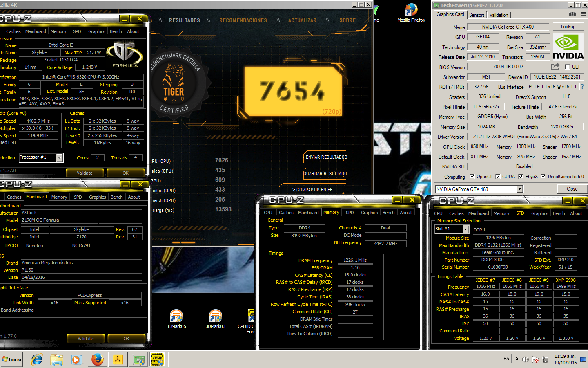Switch to the Validation tab in GPU-Z

[499, 15]
